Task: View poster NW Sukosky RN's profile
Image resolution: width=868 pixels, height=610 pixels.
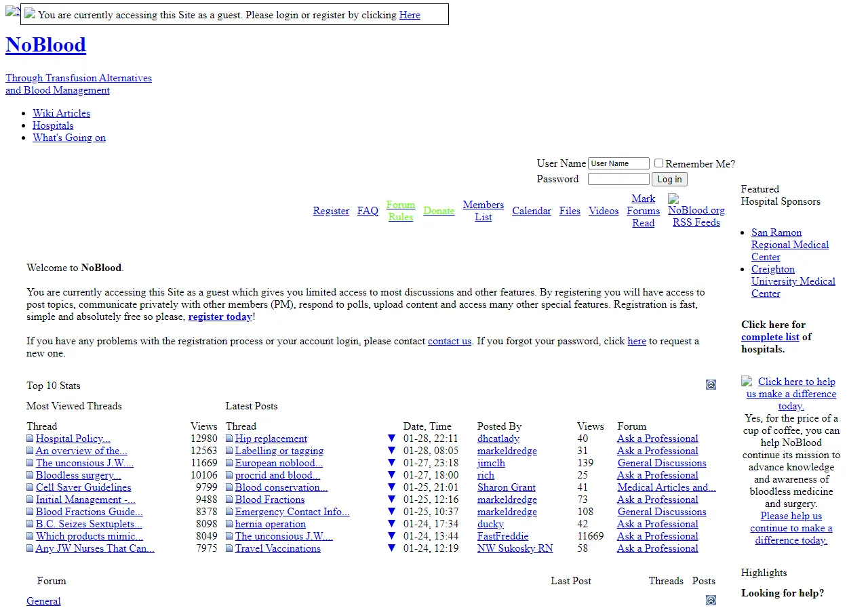Action: [x=515, y=548]
